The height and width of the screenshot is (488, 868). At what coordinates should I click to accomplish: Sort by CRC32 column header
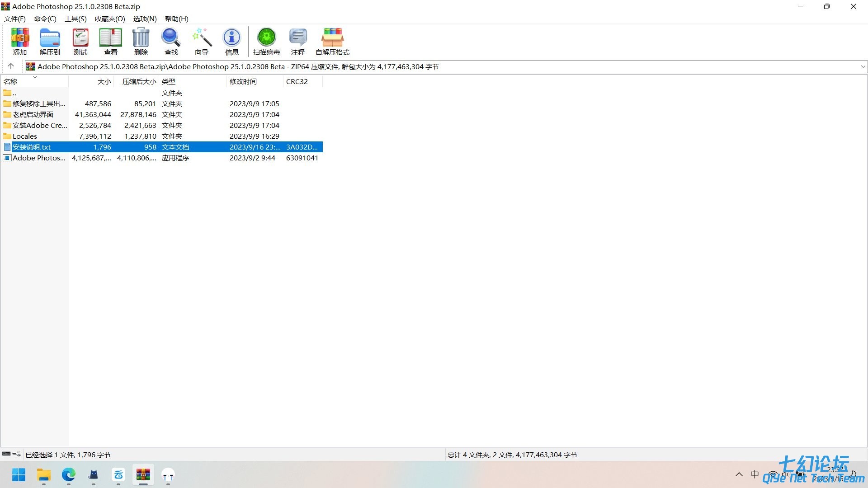tap(303, 81)
